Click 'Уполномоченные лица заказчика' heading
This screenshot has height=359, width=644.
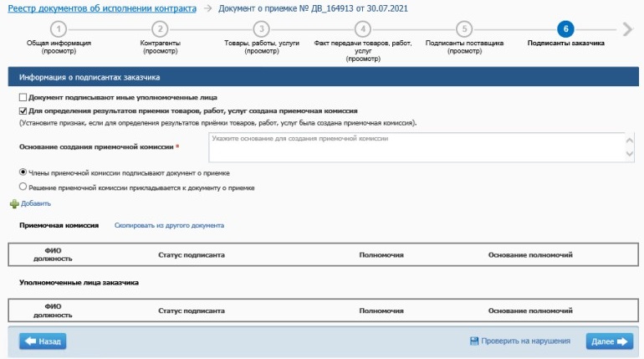click(79, 283)
